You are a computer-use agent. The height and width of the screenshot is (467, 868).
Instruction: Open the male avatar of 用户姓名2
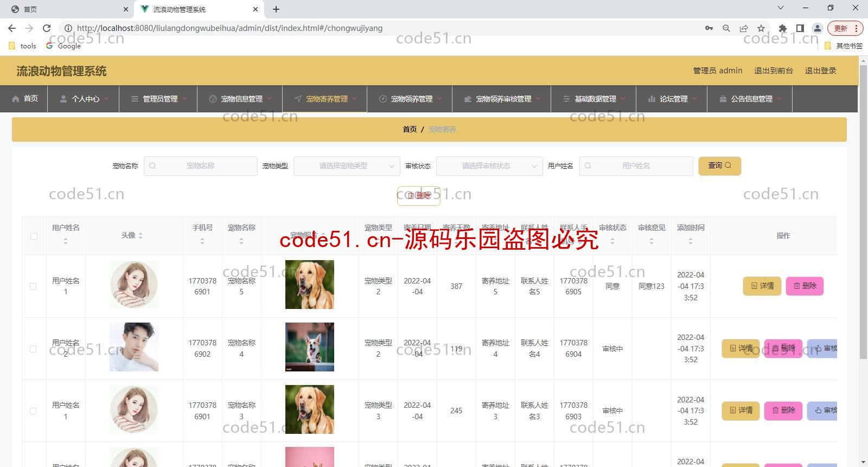[134, 347]
